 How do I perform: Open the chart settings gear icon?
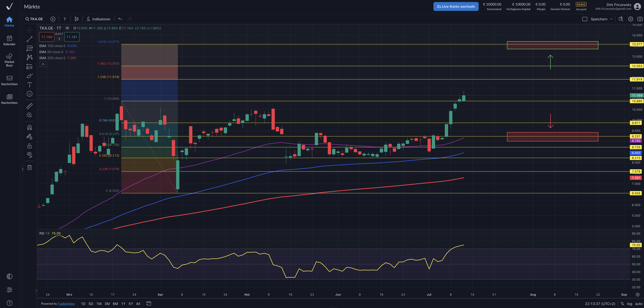(630, 19)
